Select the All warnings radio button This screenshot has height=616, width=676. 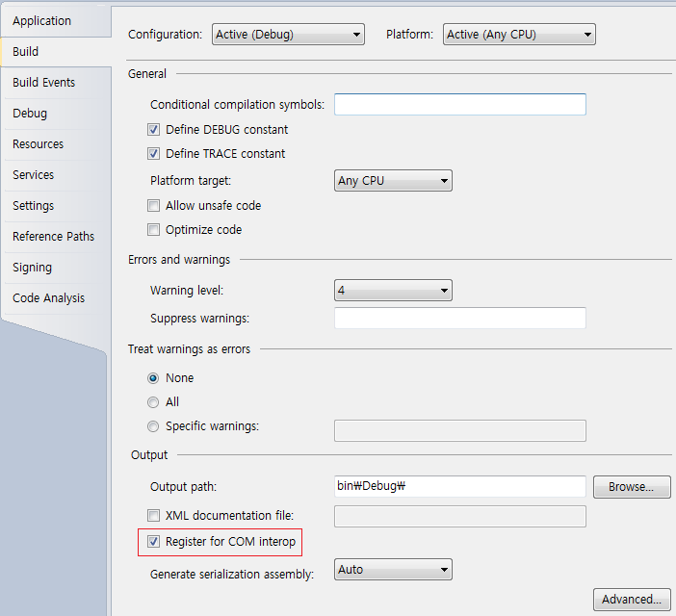coord(153,402)
